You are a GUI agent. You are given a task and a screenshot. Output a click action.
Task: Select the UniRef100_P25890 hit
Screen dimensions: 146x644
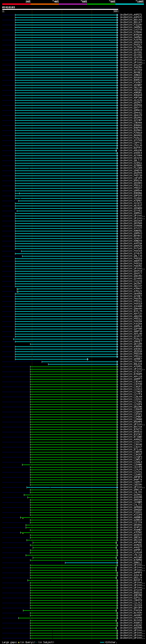(131, 32)
